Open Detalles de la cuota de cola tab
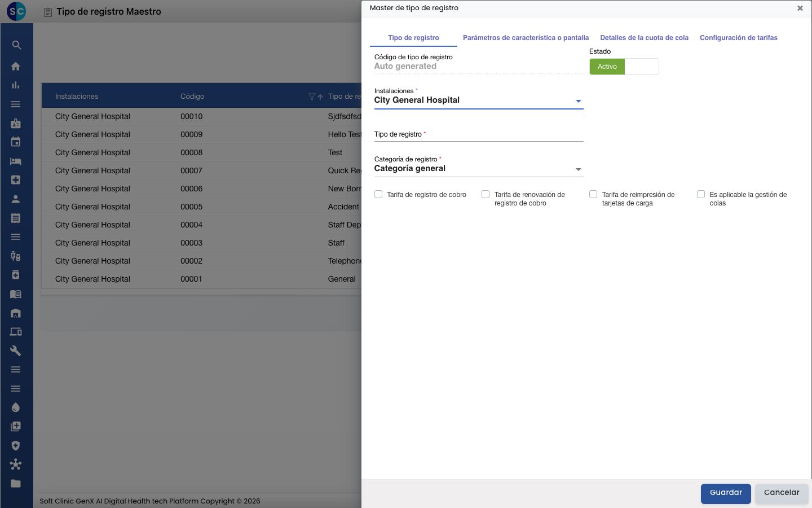 tap(644, 38)
